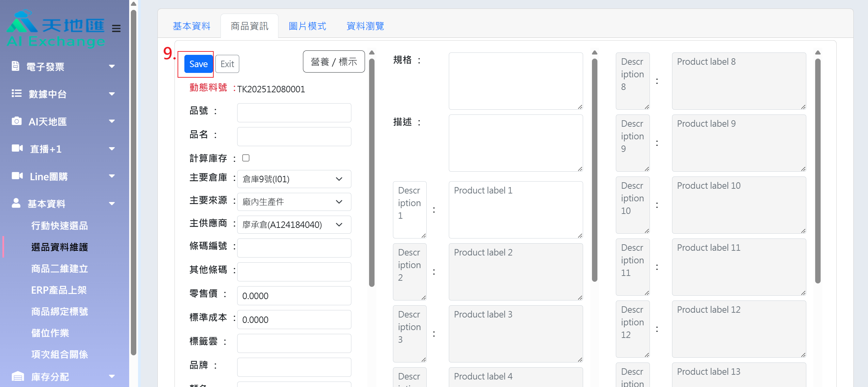Open the 主要倉庫 dropdown
The width and height of the screenshot is (868, 387).
pyautogui.click(x=294, y=179)
